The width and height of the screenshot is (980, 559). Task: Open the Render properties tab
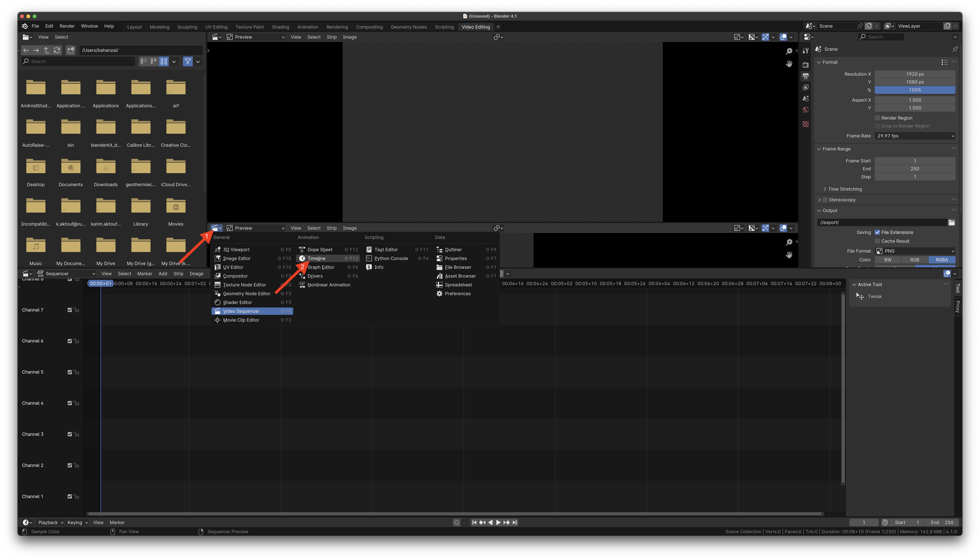(805, 65)
